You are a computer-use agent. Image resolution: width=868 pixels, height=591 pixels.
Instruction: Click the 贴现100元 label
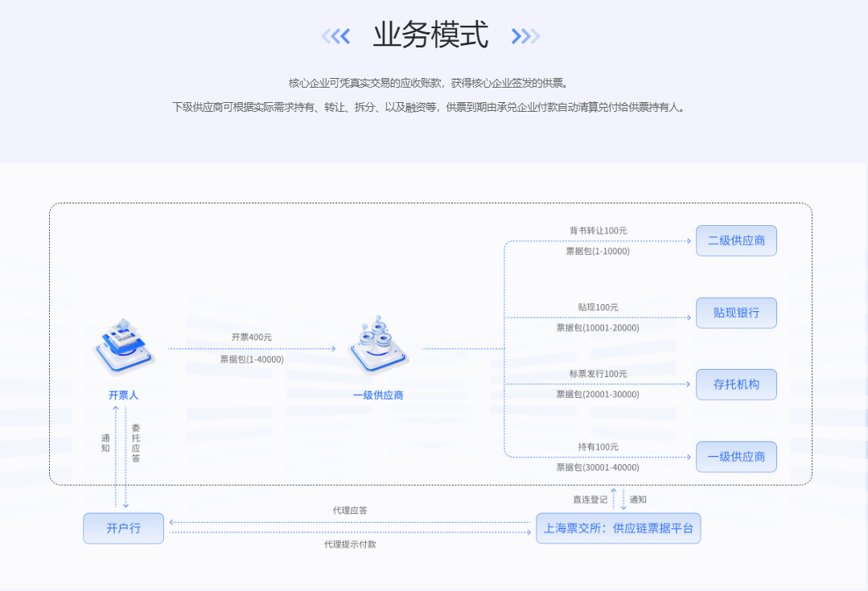point(599,307)
